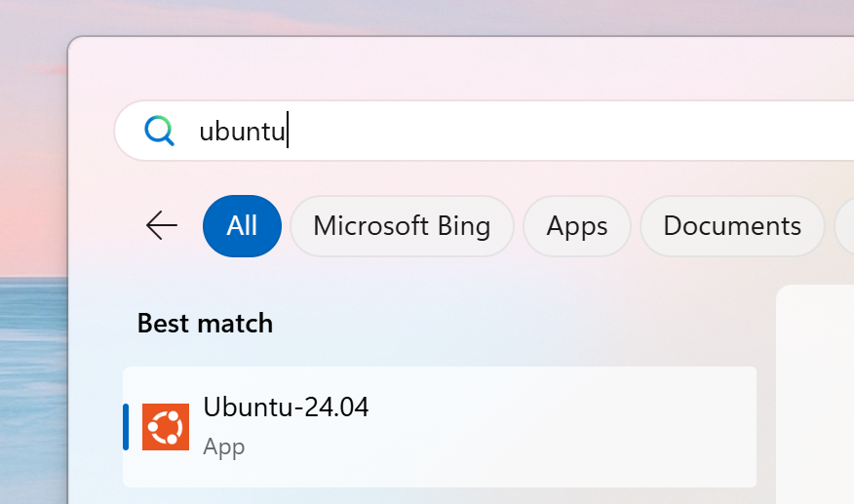Click the typed "ubuntu" text in search box
This screenshot has width=854, height=504.
242,132
